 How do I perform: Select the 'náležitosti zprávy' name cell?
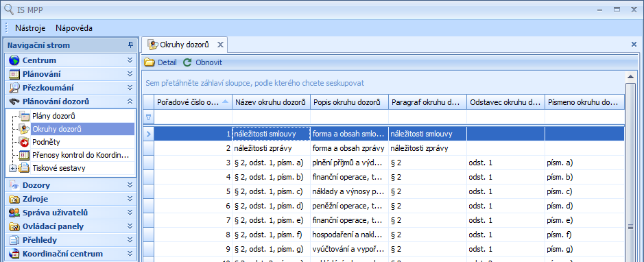(271, 148)
